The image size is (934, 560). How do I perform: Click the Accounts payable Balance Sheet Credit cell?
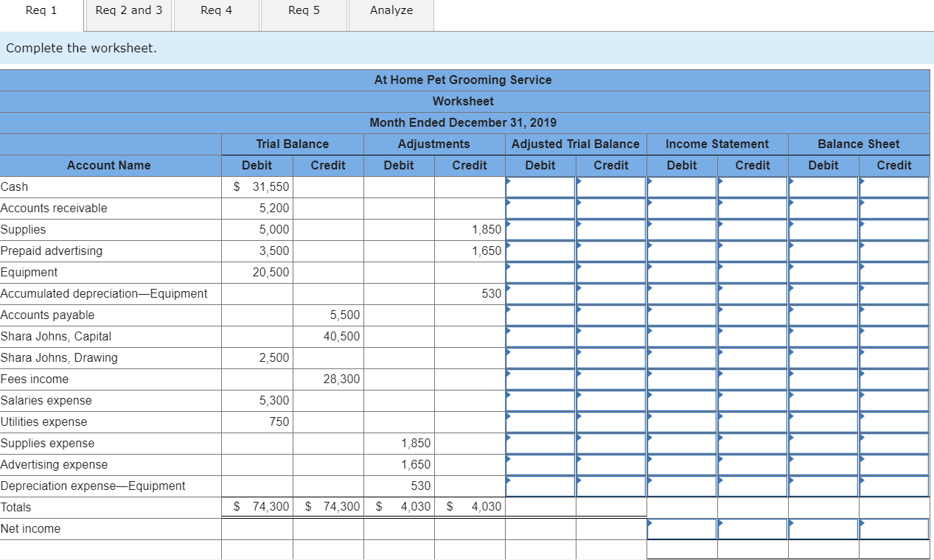click(x=893, y=315)
